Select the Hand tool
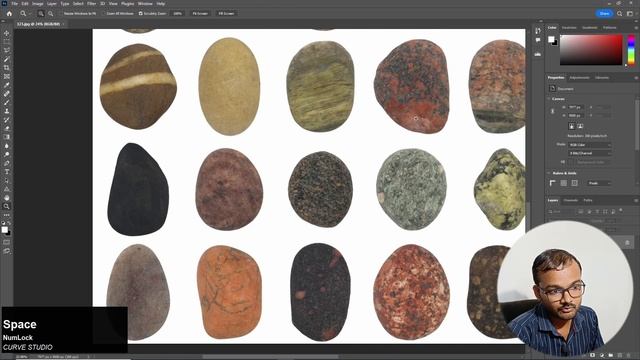The height and width of the screenshot is (360, 640). pos(7,198)
